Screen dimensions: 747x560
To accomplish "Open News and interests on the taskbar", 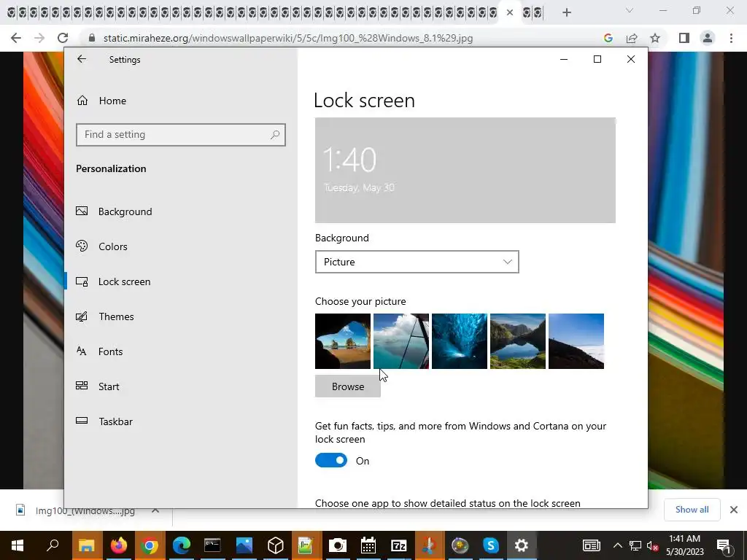I will point(591,545).
